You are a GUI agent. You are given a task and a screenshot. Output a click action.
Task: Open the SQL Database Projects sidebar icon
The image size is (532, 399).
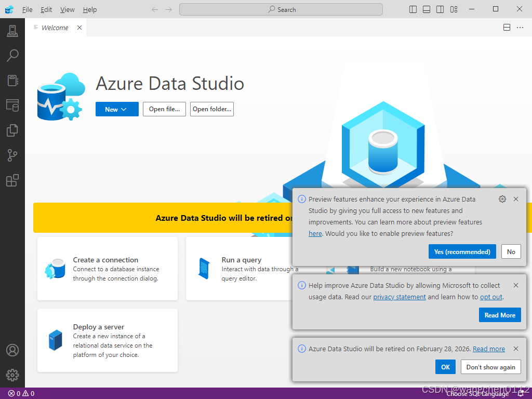12,105
